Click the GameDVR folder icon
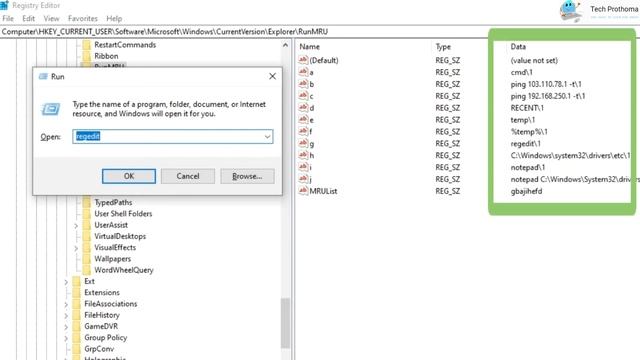The width and height of the screenshot is (640, 360). (76, 326)
